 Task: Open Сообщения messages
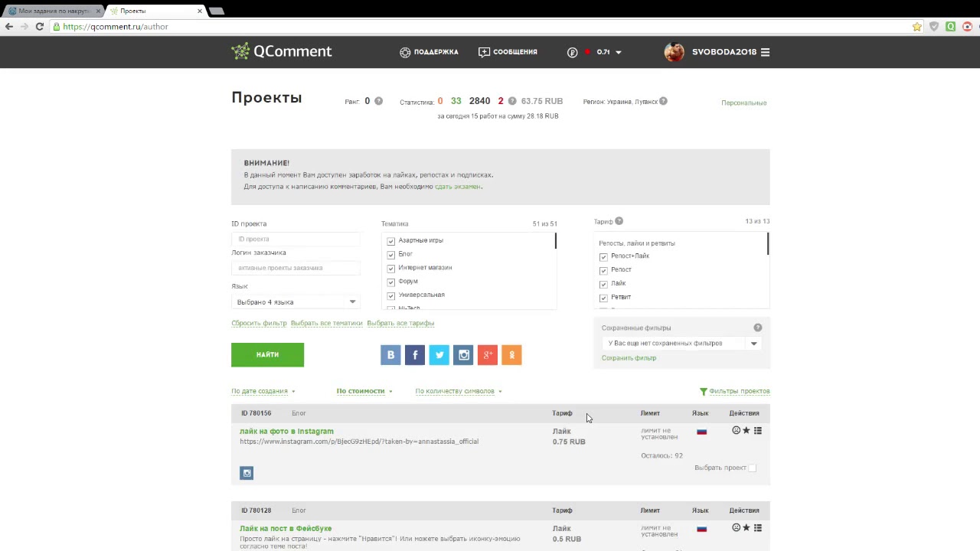click(508, 52)
